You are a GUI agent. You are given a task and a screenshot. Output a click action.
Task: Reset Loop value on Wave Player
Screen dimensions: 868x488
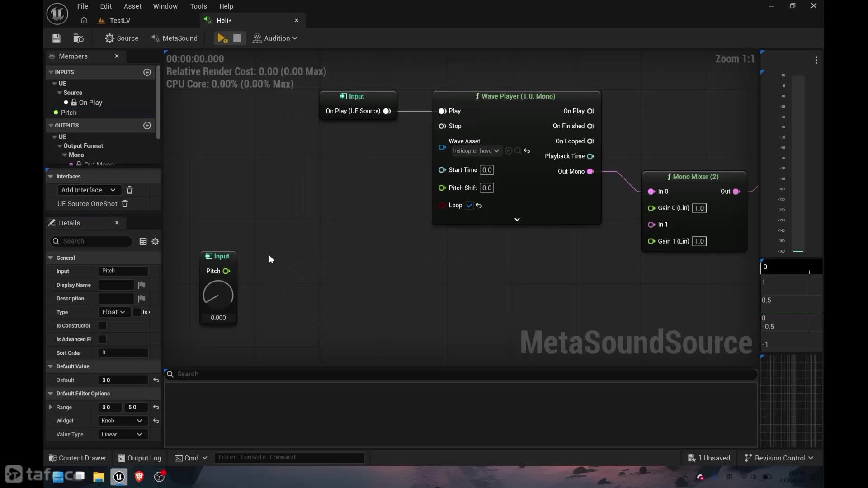[479, 206]
